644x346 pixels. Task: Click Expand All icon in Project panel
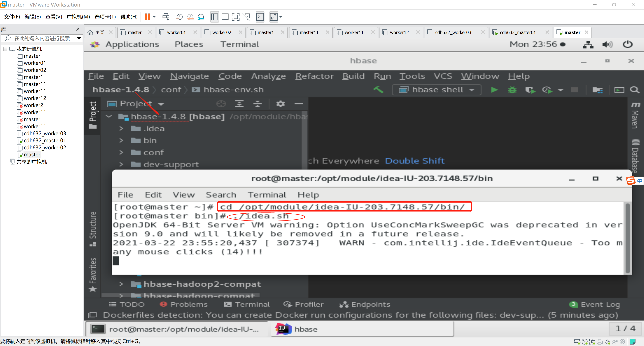tap(239, 104)
